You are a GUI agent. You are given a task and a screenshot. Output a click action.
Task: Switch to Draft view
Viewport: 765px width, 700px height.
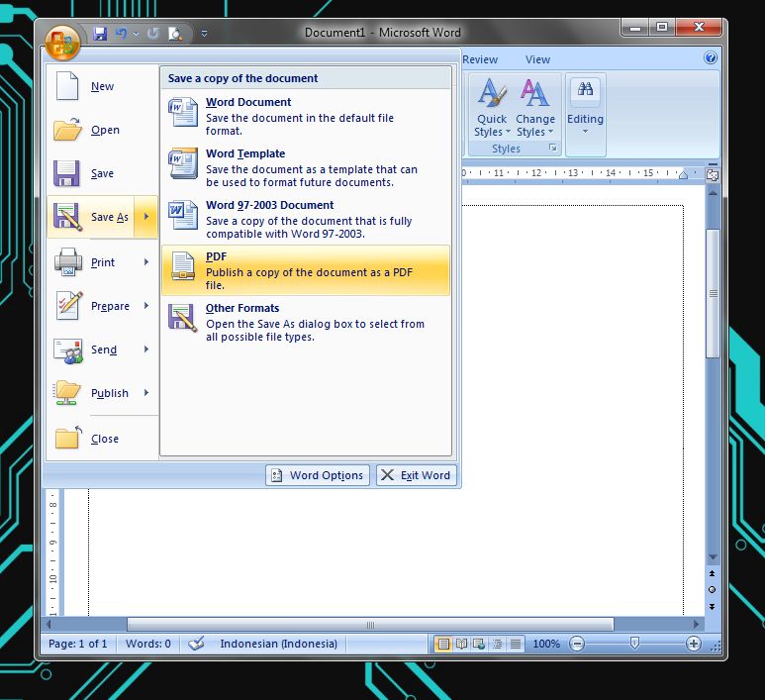click(516, 644)
